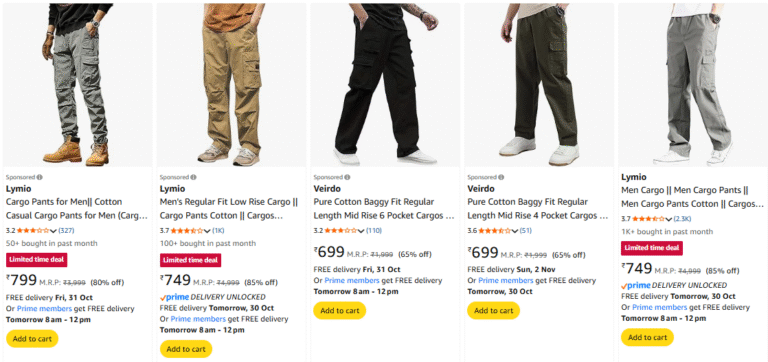Expand rating breakdown chevron on khaki cargo

(x=207, y=231)
